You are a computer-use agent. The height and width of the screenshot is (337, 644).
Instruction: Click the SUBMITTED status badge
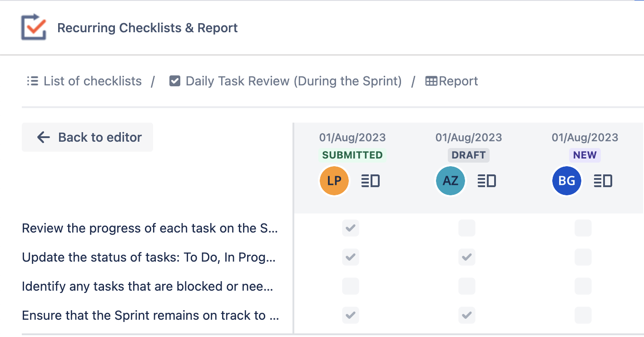click(x=352, y=155)
